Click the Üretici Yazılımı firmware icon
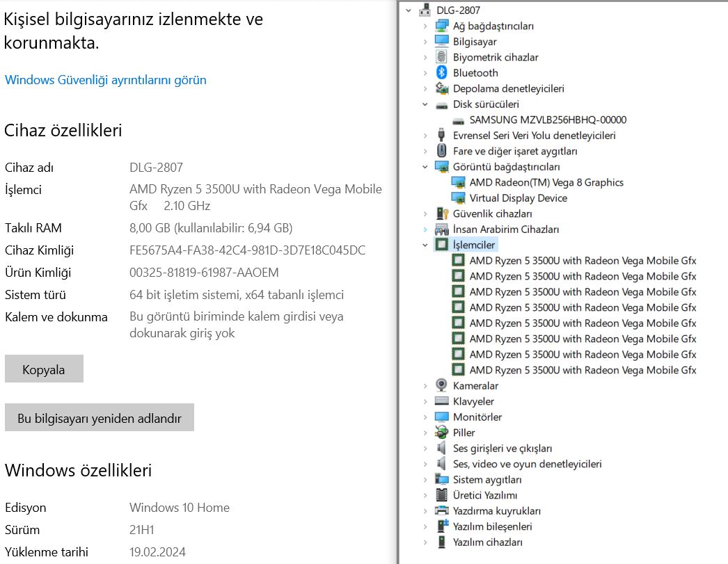 tap(441, 495)
